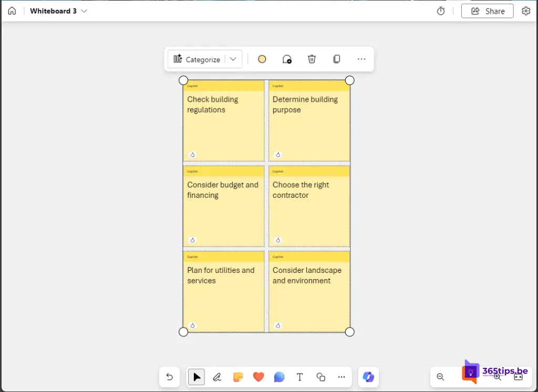Add a sticky note from toolbar
Viewport: 538px width, 392px height.
click(237, 377)
